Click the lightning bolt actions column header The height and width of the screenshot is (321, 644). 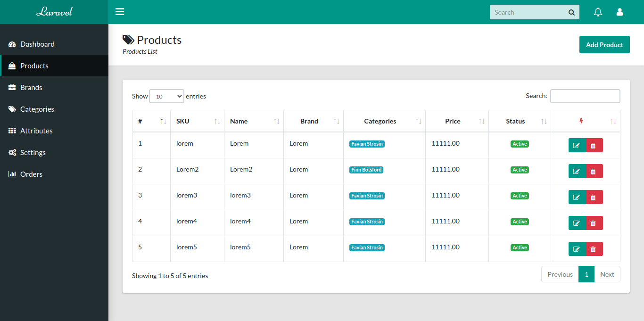tap(585, 121)
